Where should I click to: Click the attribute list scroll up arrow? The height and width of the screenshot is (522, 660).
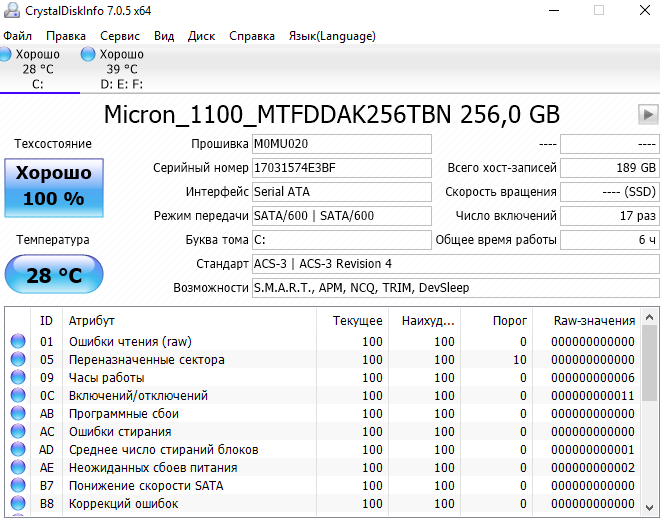tap(649, 317)
